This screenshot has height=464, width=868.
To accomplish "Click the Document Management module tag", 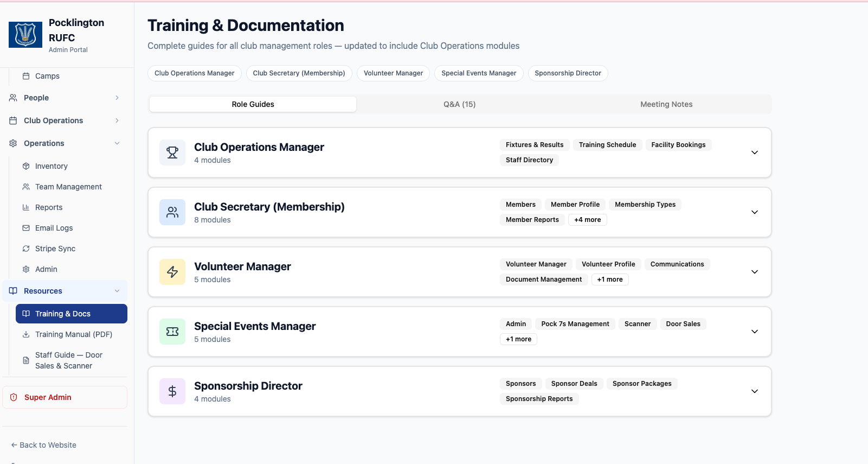I will point(544,279).
